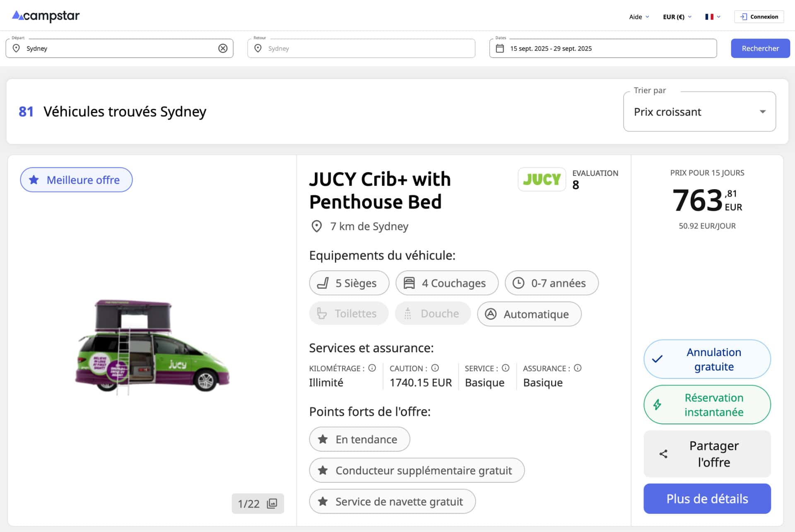
Task: Click the calendar icon in the Dates field
Action: pyautogui.click(x=501, y=48)
